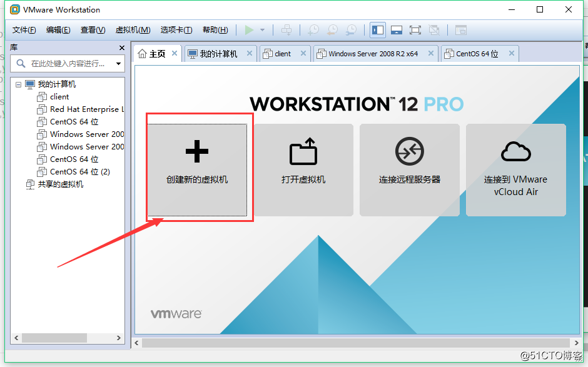The image size is (588, 367).
Task: Click the Send Ctrl+Alt+Del toolbar icon
Action: pyautogui.click(x=286, y=30)
